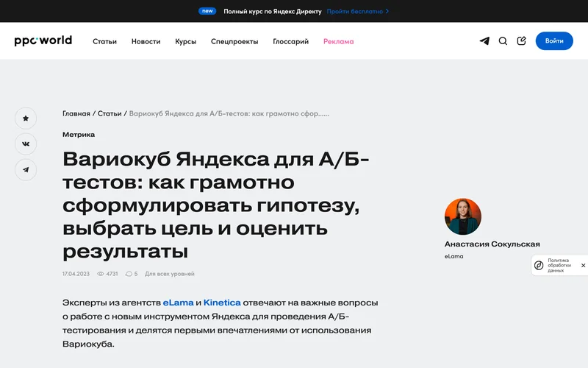This screenshot has width=588, height=368.
Task: Open the Метрика category tag
Action: (79, 135)
